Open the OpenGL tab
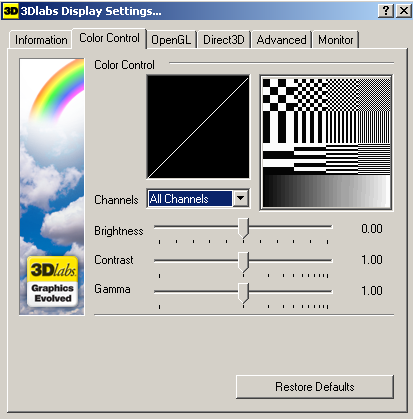The width and height of the screenshot is (413, 419). click(171, 40)
